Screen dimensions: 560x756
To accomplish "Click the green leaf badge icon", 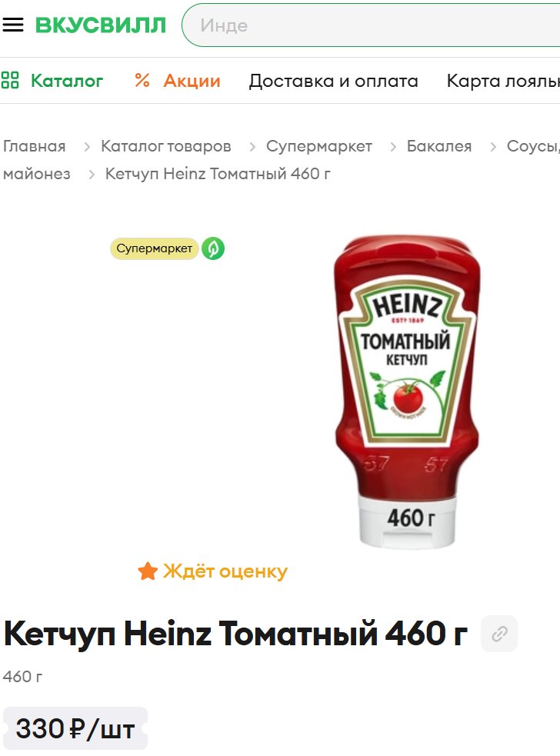I will 213,248.
